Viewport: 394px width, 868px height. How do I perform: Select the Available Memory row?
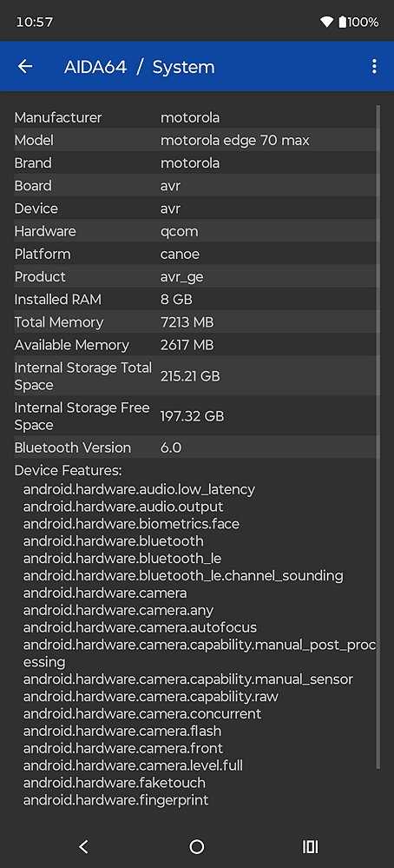195,344
